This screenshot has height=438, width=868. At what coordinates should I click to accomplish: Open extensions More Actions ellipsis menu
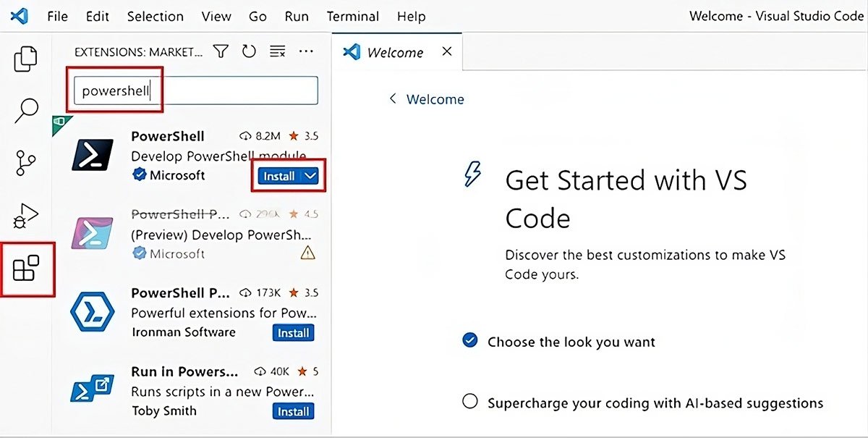[x=306, y=51]
